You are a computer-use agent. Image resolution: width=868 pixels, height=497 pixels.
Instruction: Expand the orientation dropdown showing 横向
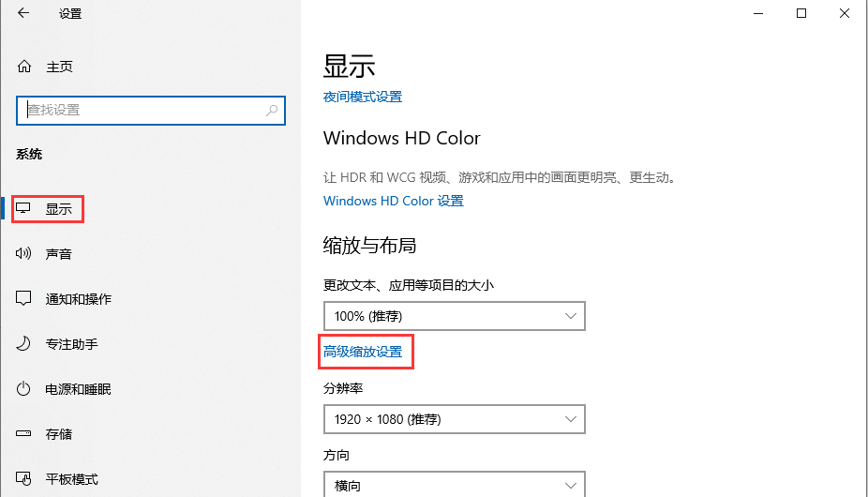point(454,485)
